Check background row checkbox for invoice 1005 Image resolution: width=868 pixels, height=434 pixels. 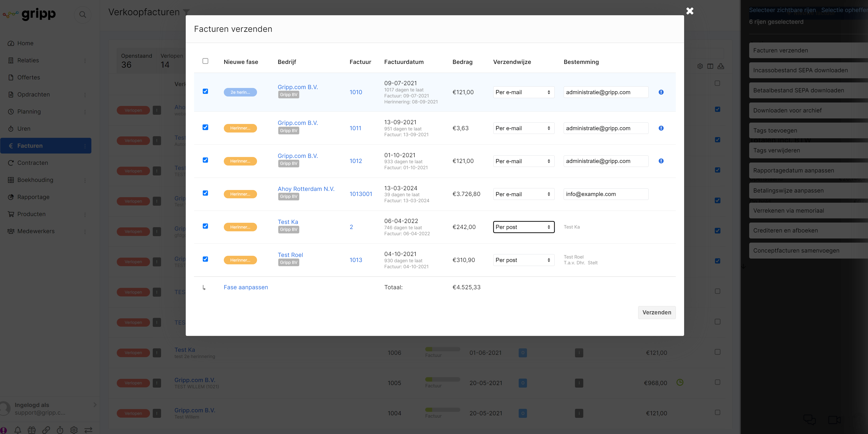(717, 383)
